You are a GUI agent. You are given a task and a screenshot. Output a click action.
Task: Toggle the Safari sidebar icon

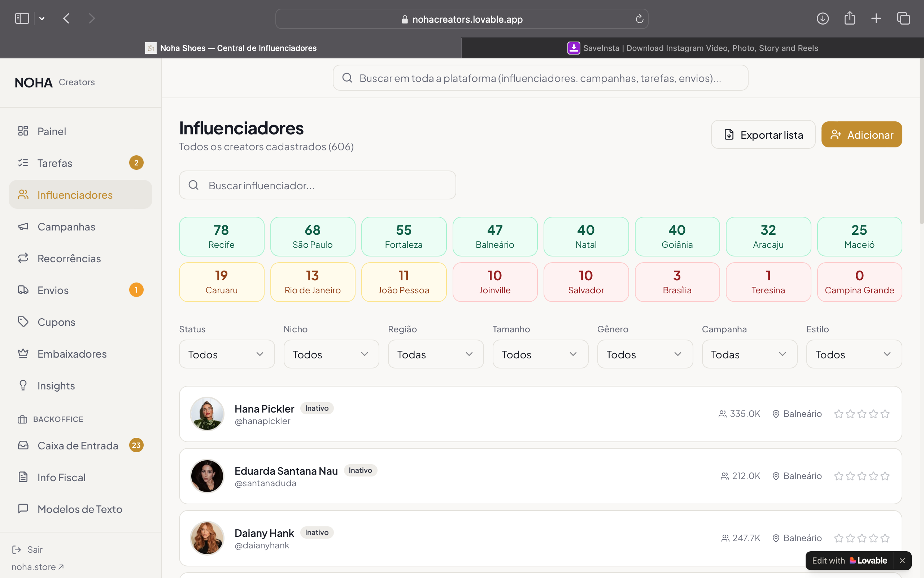22,18
